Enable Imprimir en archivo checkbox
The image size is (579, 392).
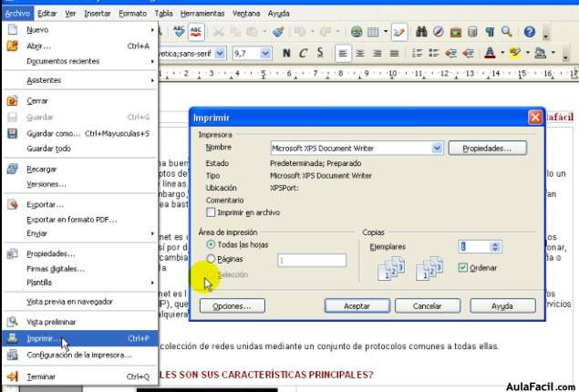pos(211,212)
